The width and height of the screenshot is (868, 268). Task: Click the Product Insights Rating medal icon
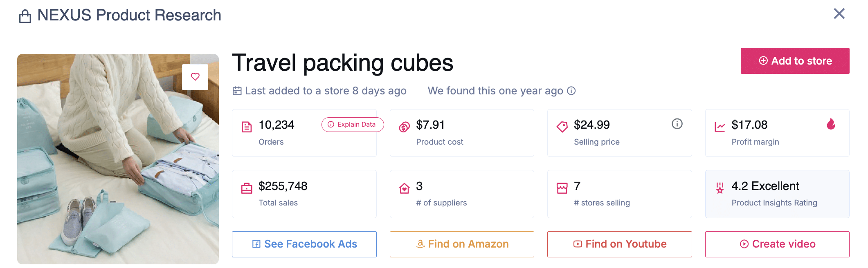click(720, 188)
